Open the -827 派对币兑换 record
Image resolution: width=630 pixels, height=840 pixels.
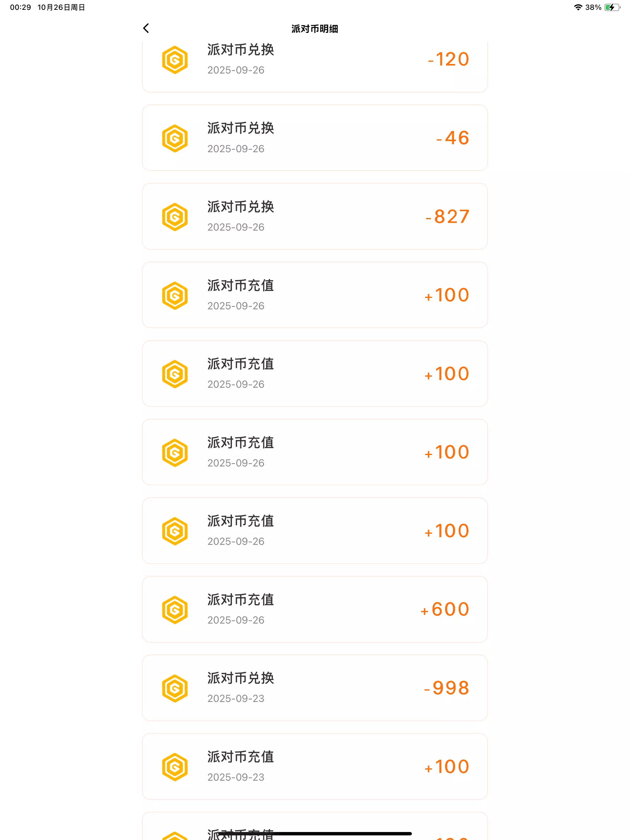tap(315, 216)
